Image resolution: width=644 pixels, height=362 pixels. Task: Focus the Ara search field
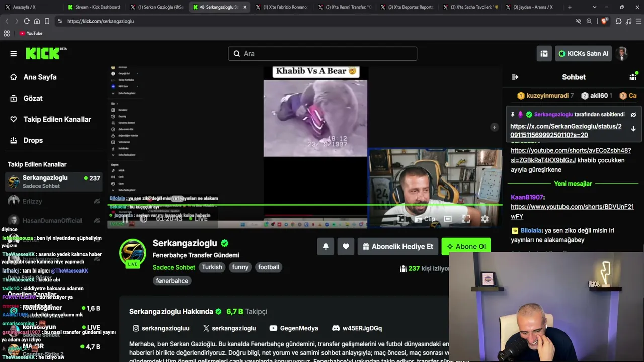point(323,54)
